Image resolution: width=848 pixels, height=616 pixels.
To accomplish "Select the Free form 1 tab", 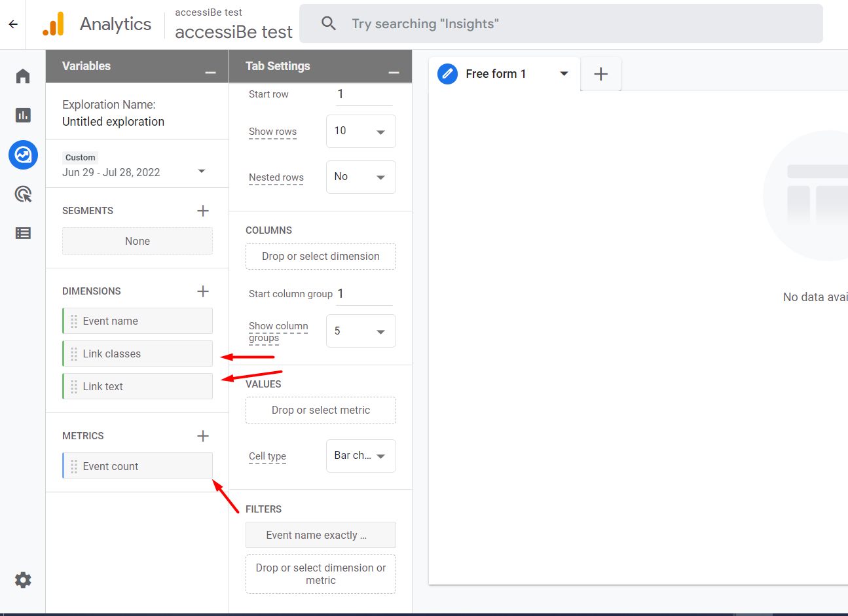I will tap(496, 74).
